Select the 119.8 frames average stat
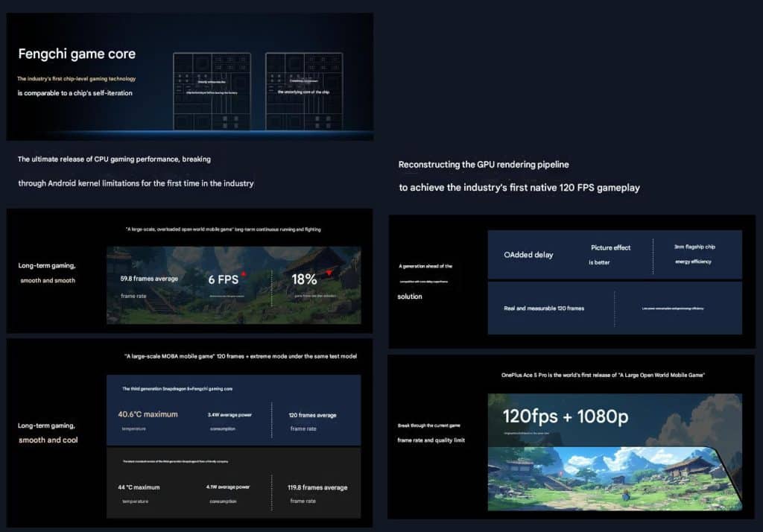Screen dimensions: 763x532 [x=318, y=487]
